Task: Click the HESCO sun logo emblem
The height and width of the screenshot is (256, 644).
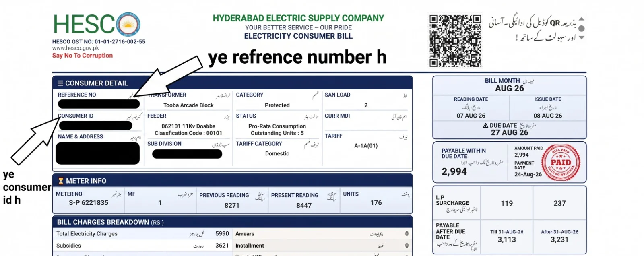Action: 128,24
